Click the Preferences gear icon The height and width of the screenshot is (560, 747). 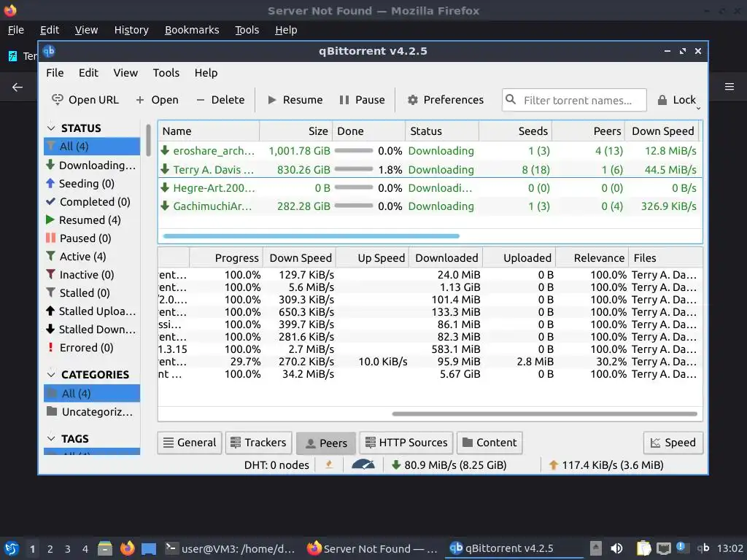pos(413,100)
